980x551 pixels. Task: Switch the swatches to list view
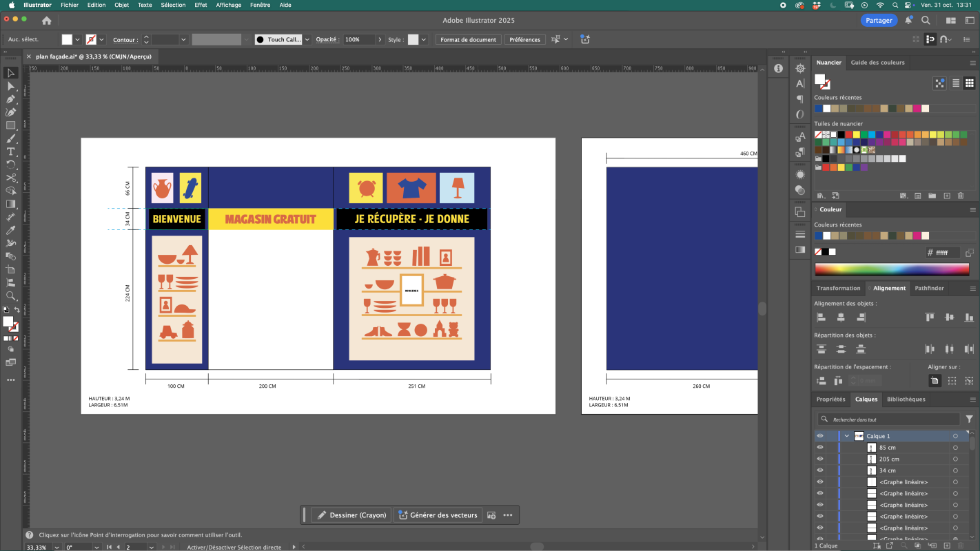coord(956,83)
